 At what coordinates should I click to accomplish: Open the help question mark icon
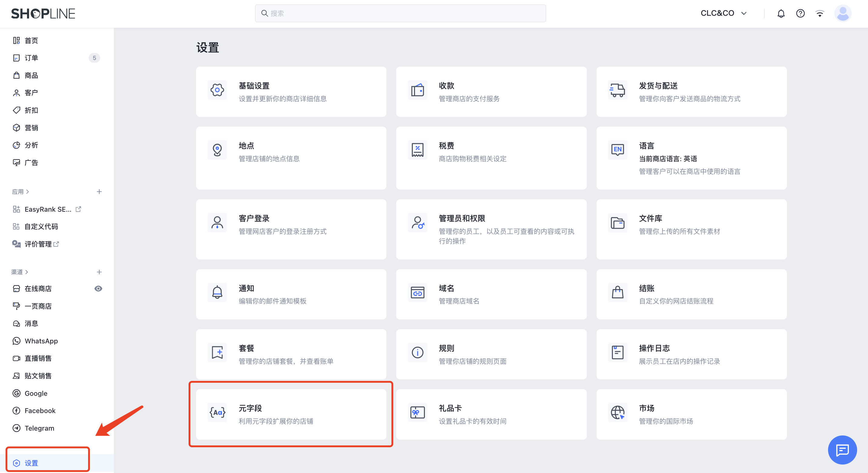(800, 14)
